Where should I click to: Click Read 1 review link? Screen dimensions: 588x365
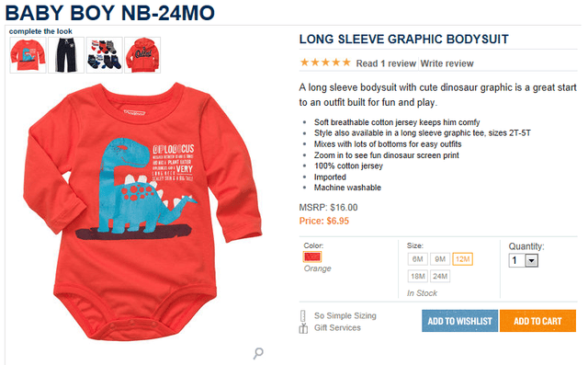386,63
